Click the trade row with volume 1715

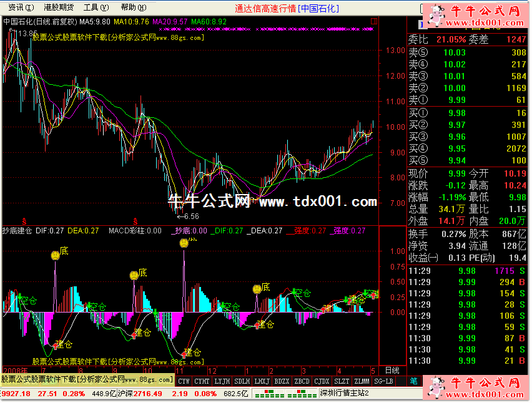pos(467,271)
